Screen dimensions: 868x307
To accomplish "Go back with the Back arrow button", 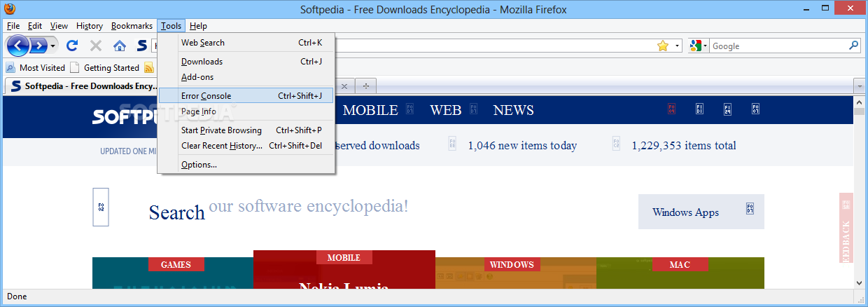I will (x=18, y=46).
